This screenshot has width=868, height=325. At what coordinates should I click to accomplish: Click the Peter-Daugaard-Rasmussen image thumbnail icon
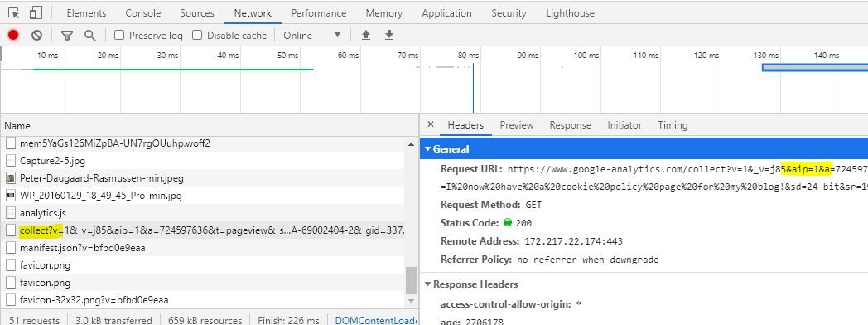(x=11, y=178)
